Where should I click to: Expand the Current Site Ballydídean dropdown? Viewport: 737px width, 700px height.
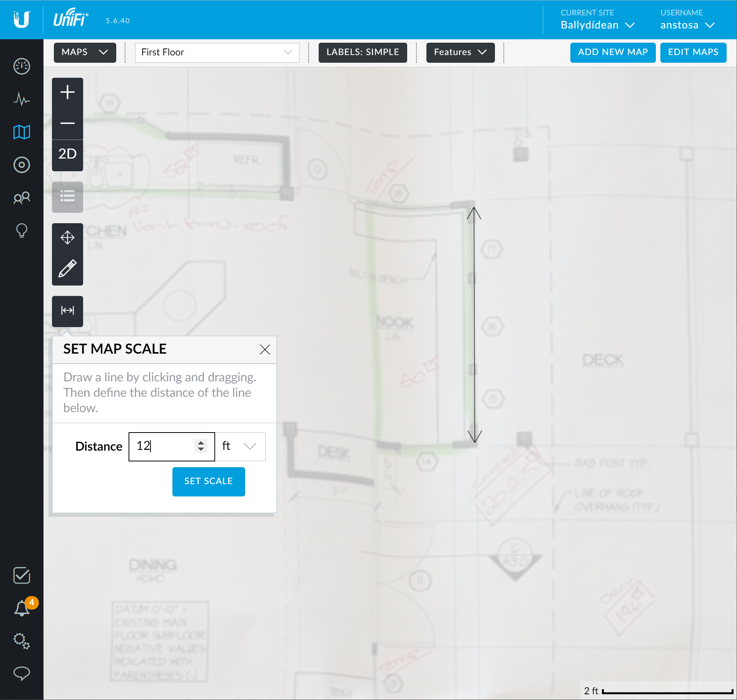pyautogui.click(x=597, y=25)
